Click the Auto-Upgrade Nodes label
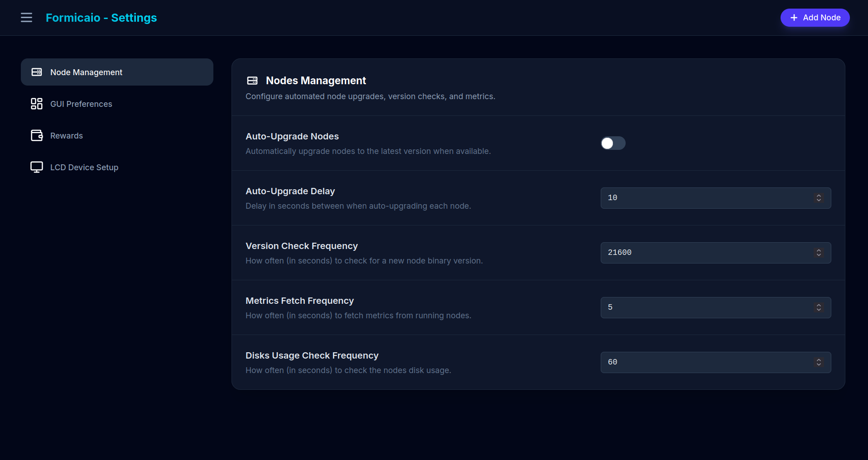 292,136
